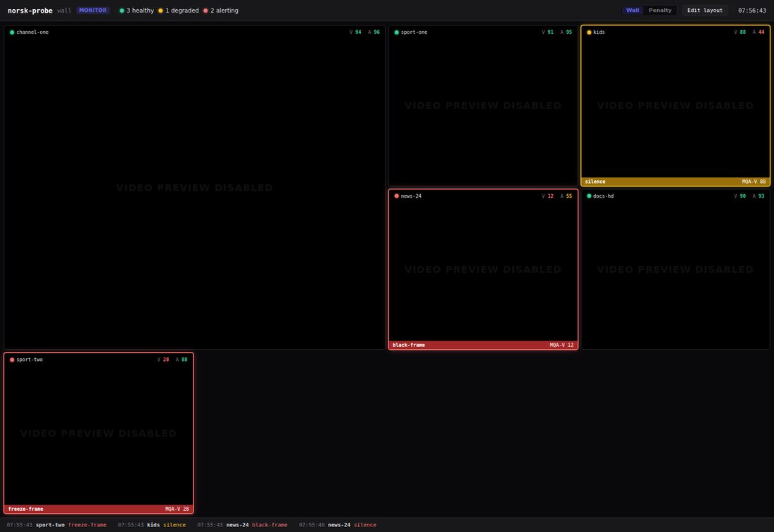Select the channel-one video tile
This screenshot has width=774, height=532.
194,187
